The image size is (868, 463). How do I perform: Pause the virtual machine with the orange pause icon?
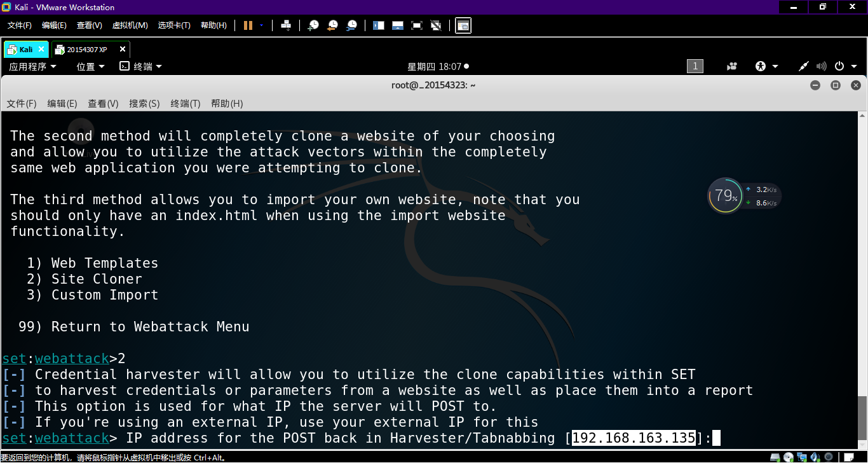coord(248,25)
